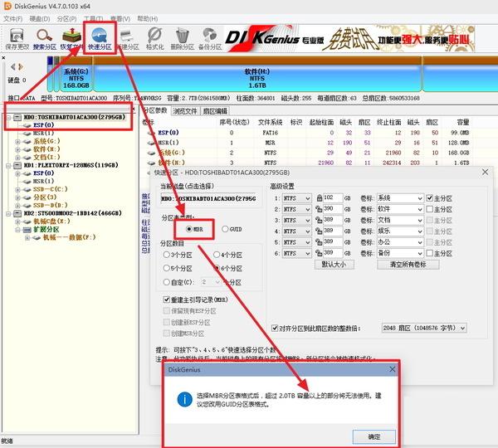
Task: Select ESP(0) row in partition table
Action: (308, 133)
